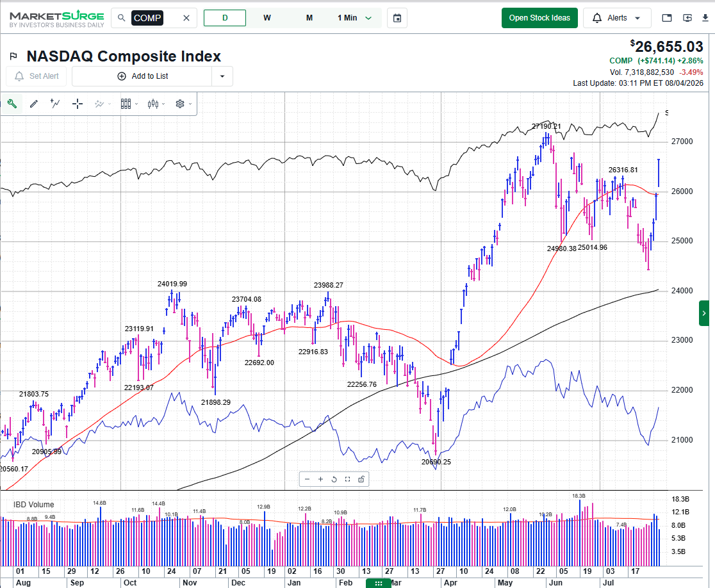The width and height of the screenshot is (715, 588).
Task: Click Open Stock Ideas button
Action: point(539,18)
